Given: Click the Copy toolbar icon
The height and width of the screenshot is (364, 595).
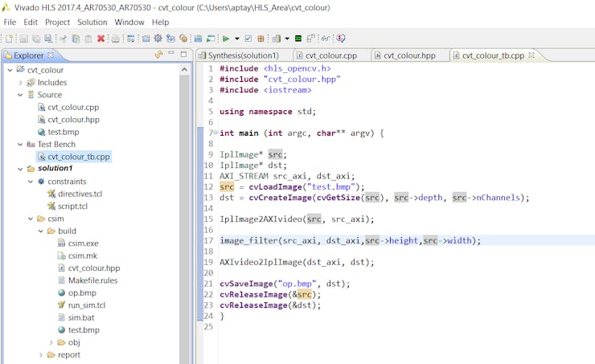Looking at the screenshot, I should 76,39.
